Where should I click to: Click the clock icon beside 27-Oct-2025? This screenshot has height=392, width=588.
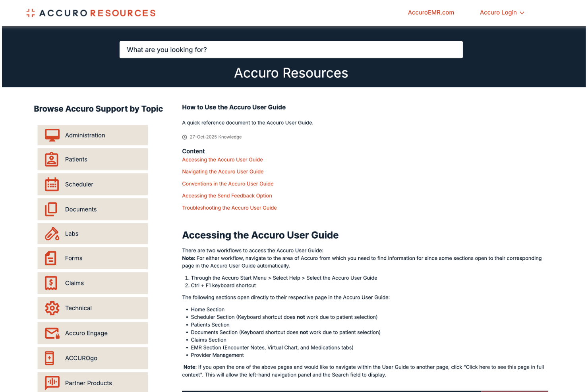click(184, 137)
